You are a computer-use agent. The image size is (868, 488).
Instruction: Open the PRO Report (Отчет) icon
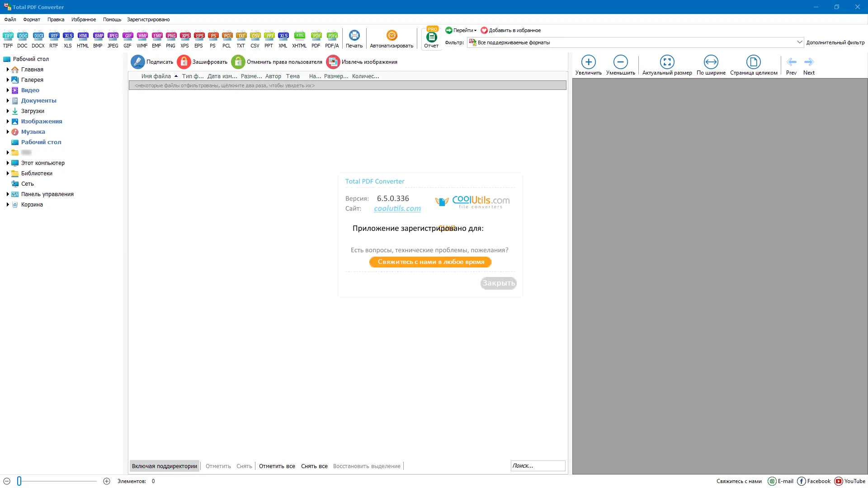point(431,38)
